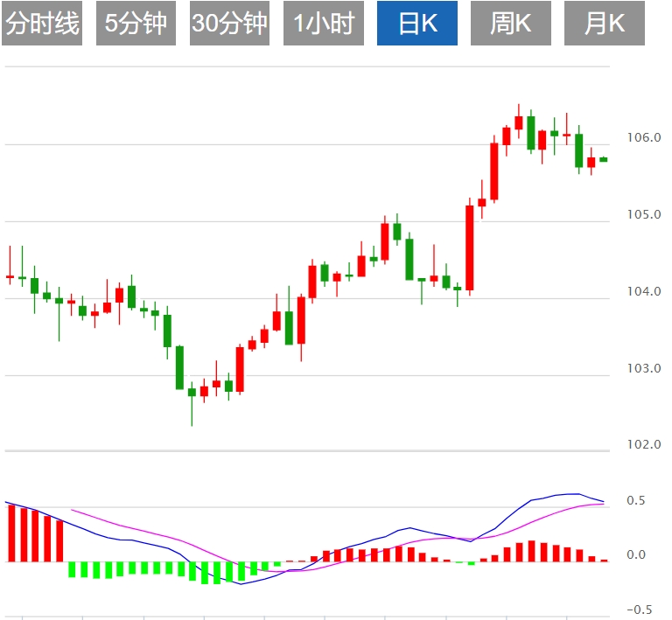Screen dimensions: 672x620
Task: Switch to the 分时线 tab
Action: pyautogui.click(x=42, y=23)
